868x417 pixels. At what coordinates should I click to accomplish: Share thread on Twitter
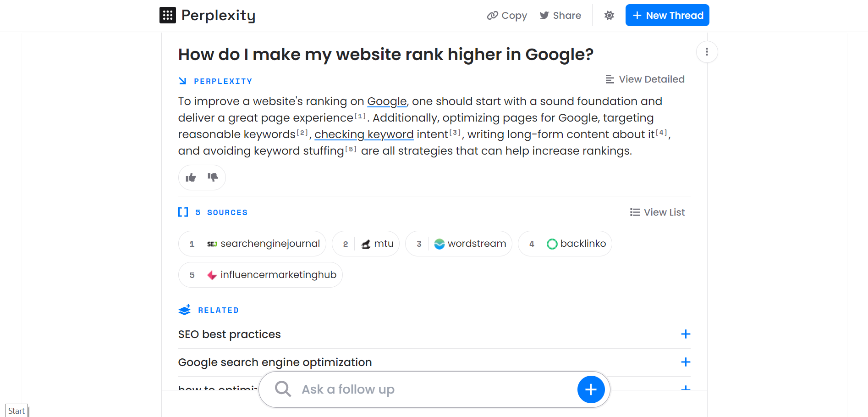(560, 16)
